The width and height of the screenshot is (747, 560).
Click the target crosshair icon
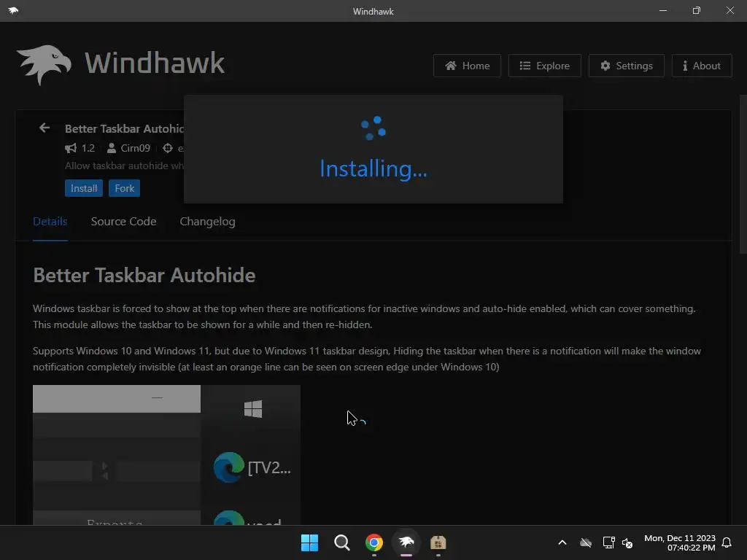coord(167,148)
